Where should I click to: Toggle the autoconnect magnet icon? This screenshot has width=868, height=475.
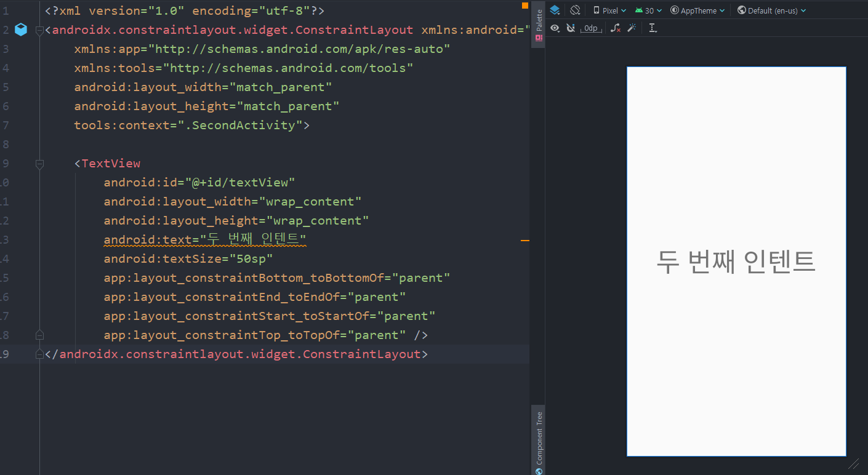click(x=571, y=28)
